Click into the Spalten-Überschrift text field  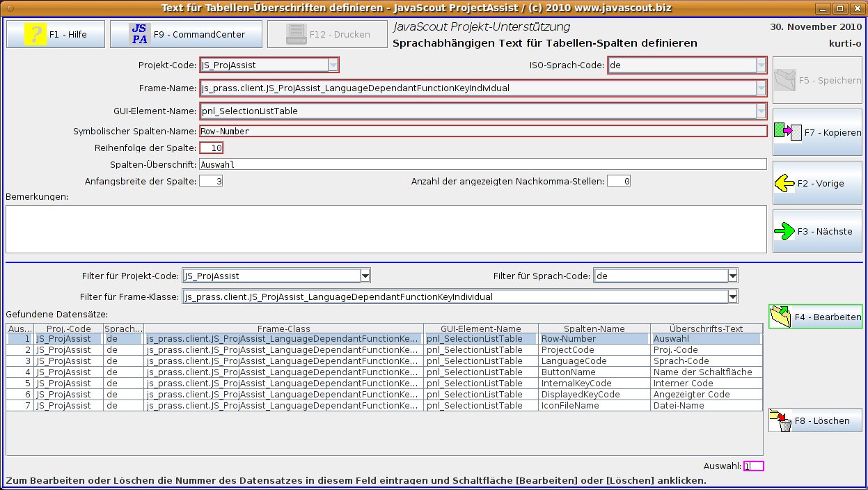coord(482,165)
